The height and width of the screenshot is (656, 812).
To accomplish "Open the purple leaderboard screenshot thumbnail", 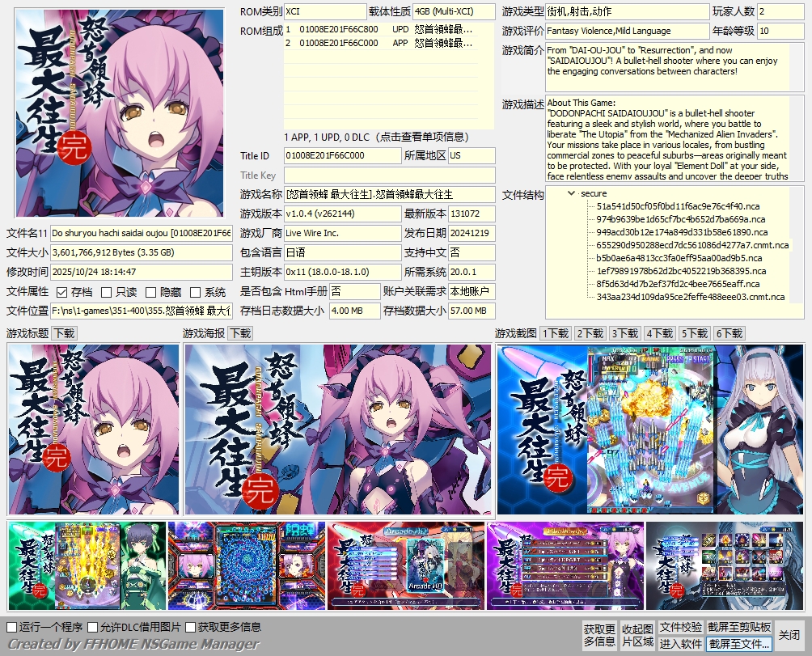I will (x=565, y=565).
